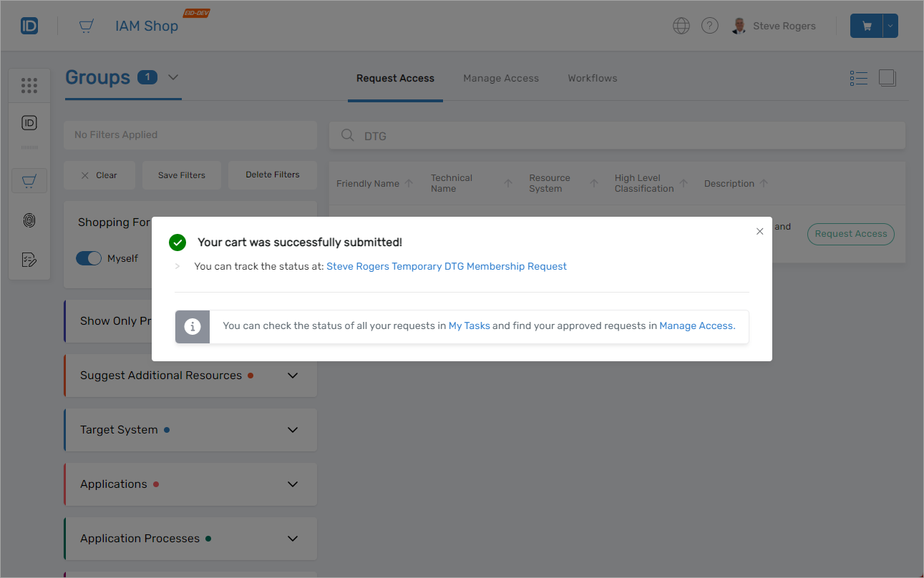The height and width of the screenshot is (578, 924).
Task: Open the Workflows tab
Action: (592, 79)
